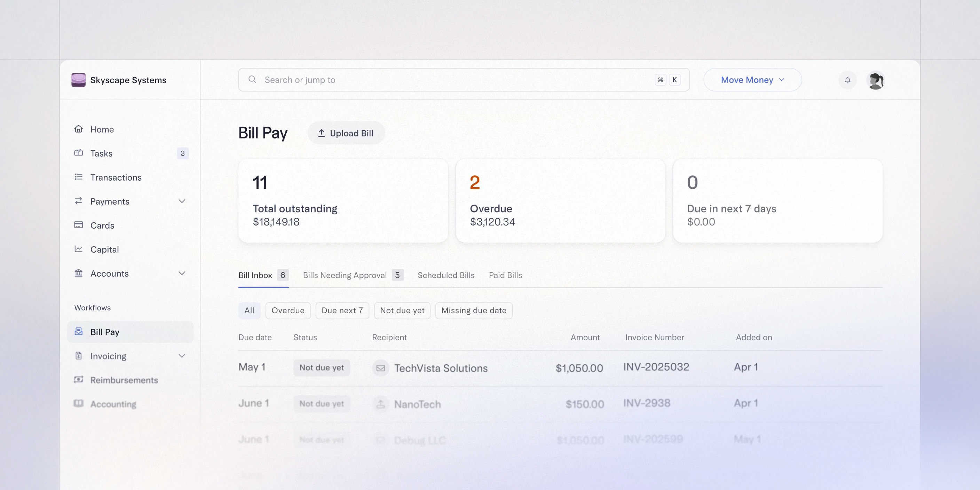The width and height of the screenshot is (980, 490).
Task: Click the Upload Bill button
Action: coord(346,133)
